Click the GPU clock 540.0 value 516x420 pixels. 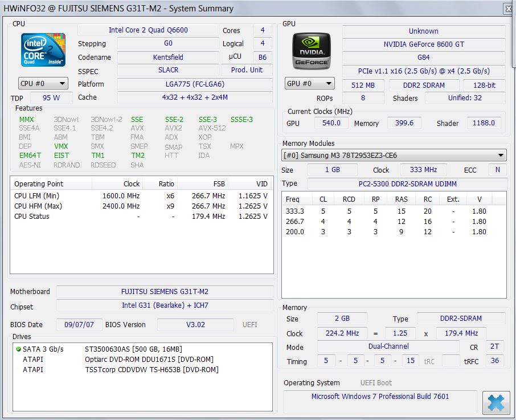click(x=331, y=123)
